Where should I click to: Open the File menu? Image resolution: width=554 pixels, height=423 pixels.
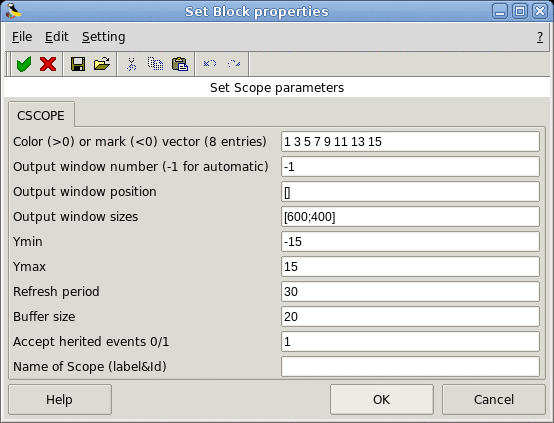click(x=22, y=37)
